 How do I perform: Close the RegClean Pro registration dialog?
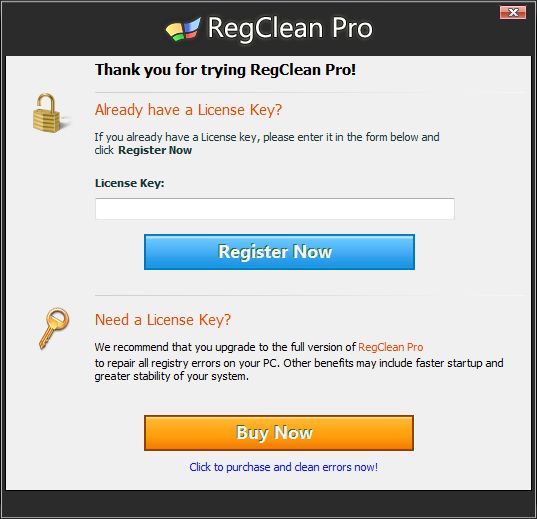point(513,13)
